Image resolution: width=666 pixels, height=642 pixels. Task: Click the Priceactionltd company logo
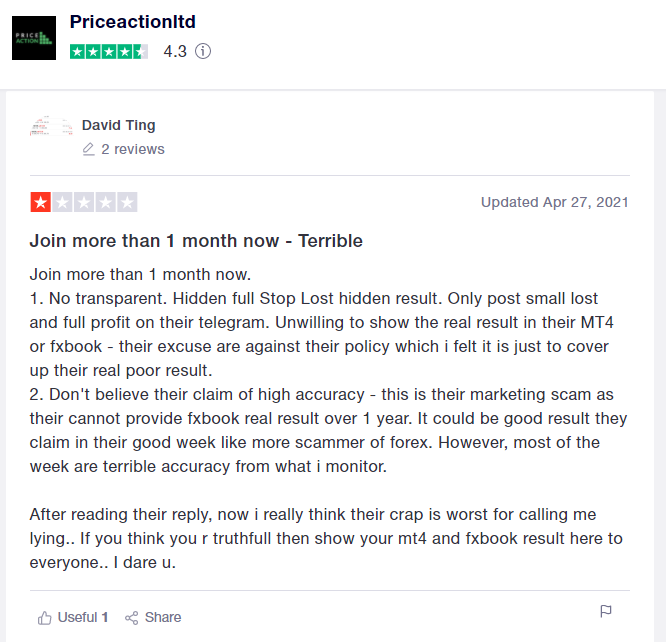[34, 38]
